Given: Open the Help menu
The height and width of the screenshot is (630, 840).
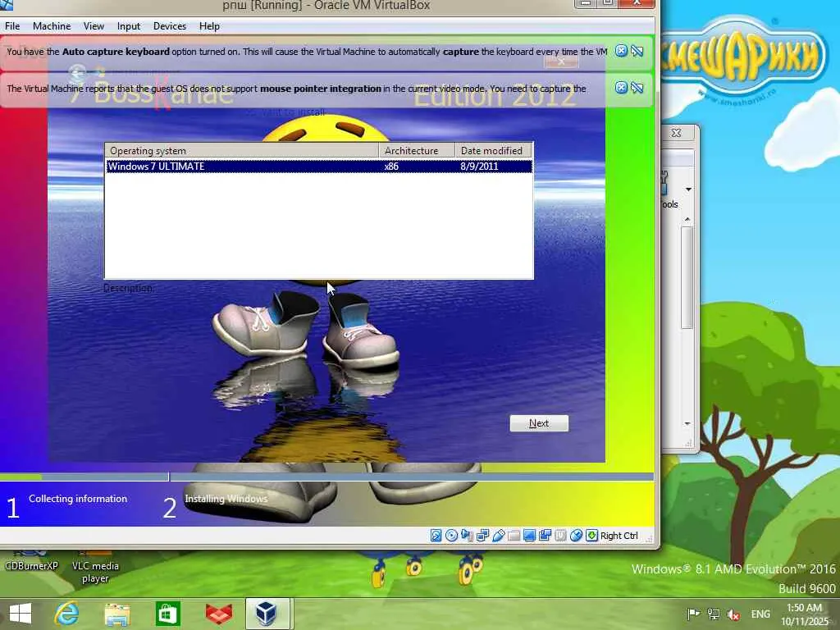Looking at the screenshot, I should pyautogui.click(x=209, y=25).
